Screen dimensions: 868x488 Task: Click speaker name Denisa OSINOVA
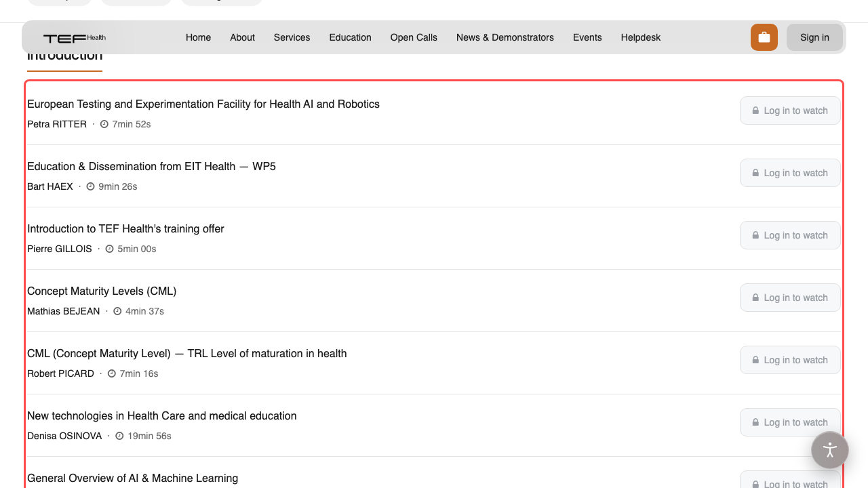[64, 436]
